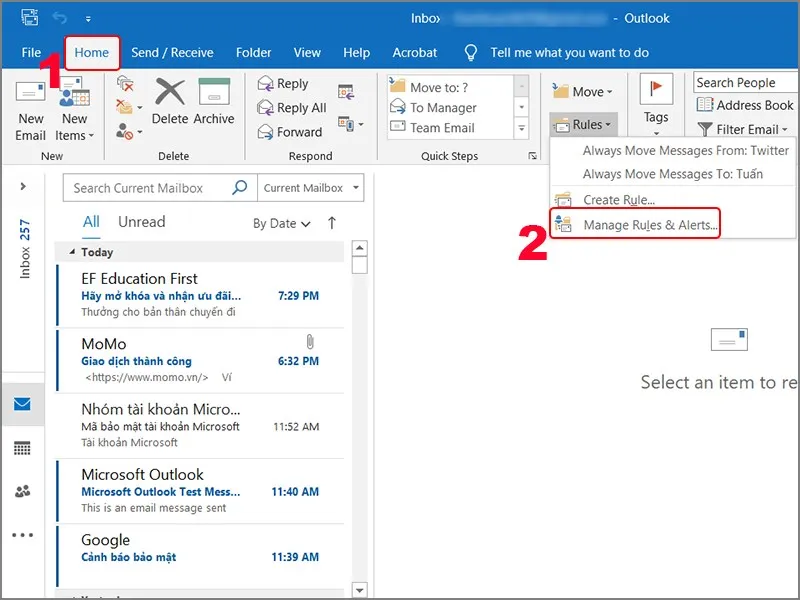Open the Address Book
The image size is (800, 600).
coord(745,105)
